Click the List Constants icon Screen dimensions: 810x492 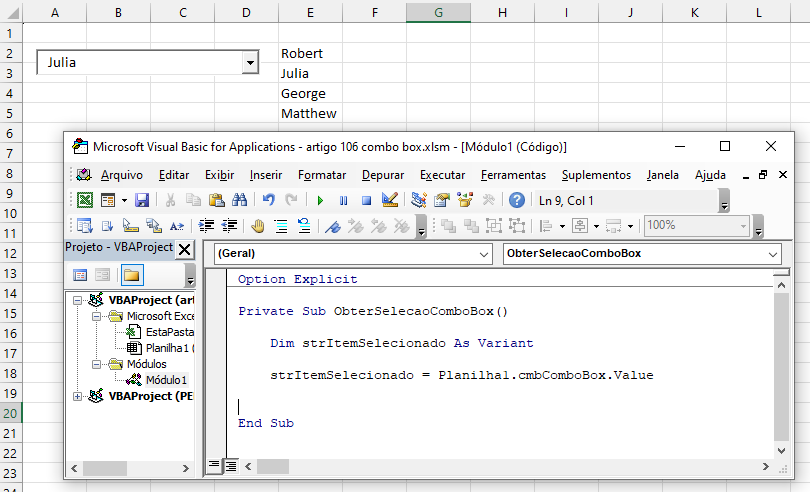coord(107,226)
